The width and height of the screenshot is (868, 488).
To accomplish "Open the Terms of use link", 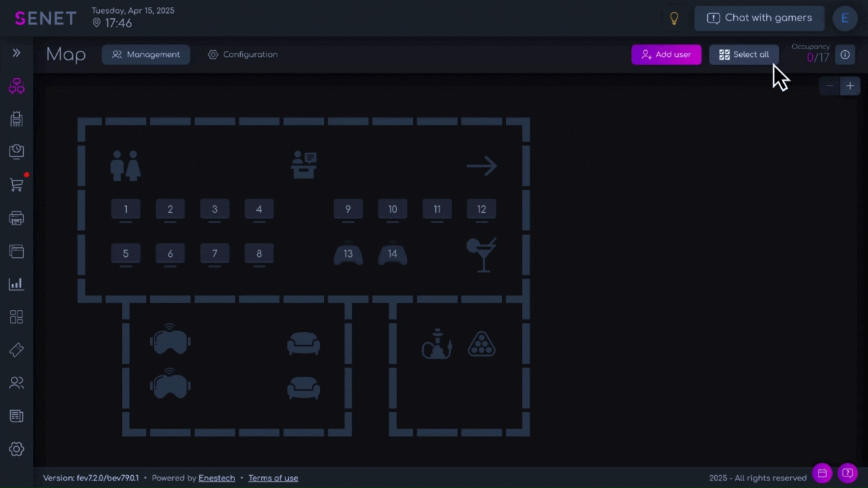I will [x=273, y=478].
